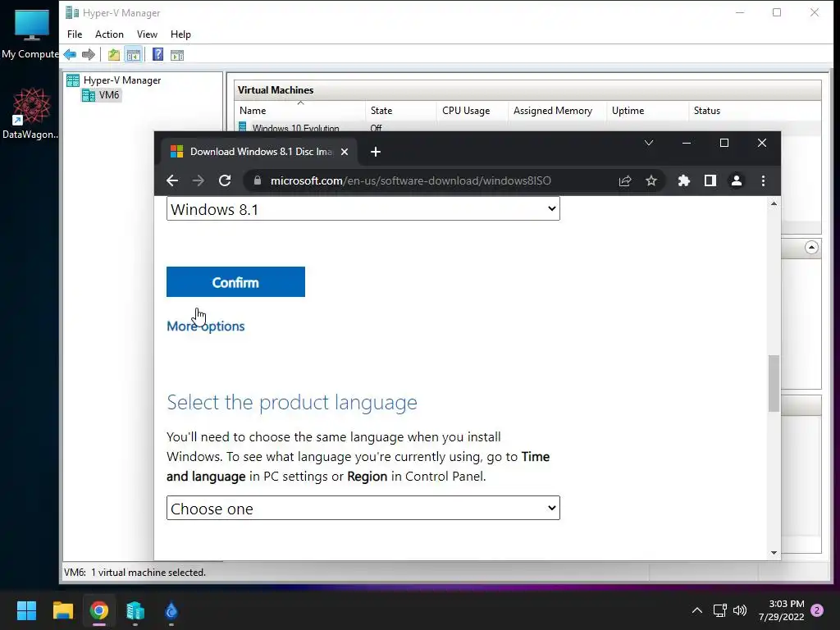Click the microsoft.com address bar
The height and width of the screenshot is (630, 840).
410,180
